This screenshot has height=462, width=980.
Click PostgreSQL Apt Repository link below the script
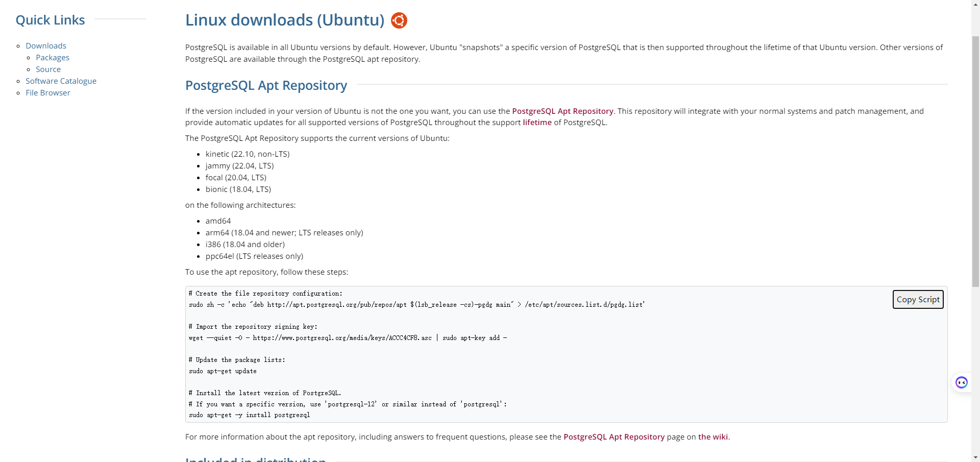[614, 437]
